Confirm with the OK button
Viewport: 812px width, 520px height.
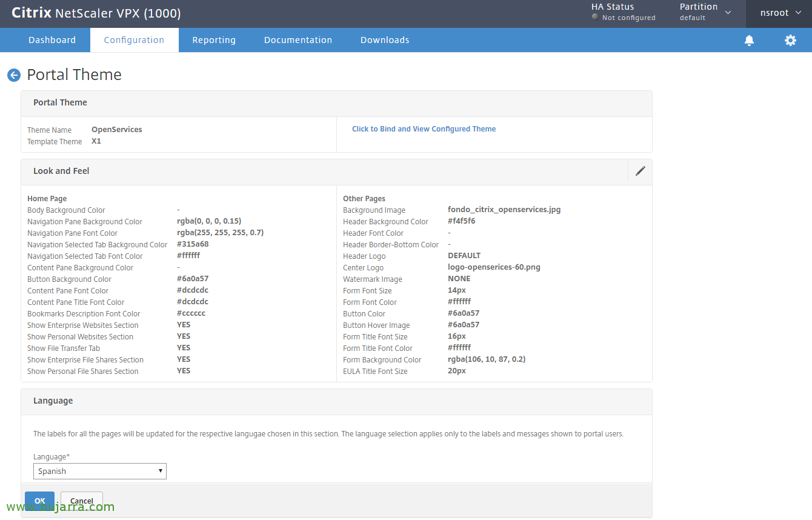40,501
